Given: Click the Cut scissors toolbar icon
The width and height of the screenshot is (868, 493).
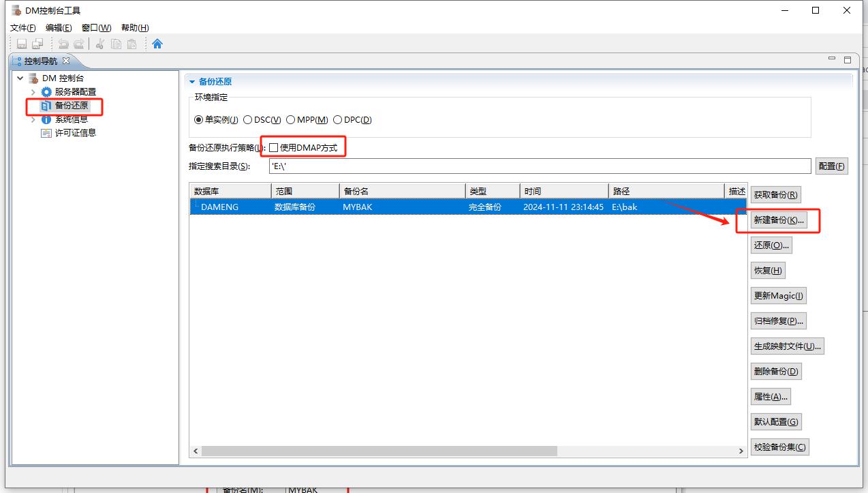Looking at the screenshot, I should 99,44.
